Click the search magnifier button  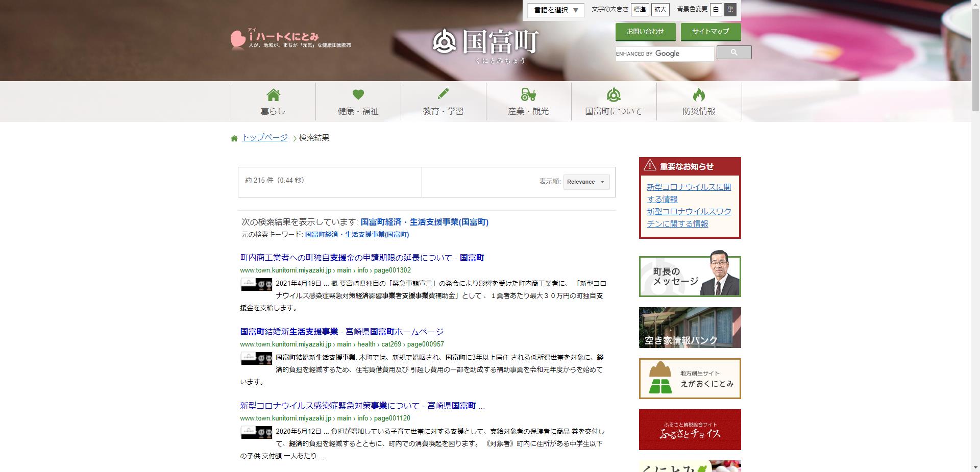click(x=734, y=52)
